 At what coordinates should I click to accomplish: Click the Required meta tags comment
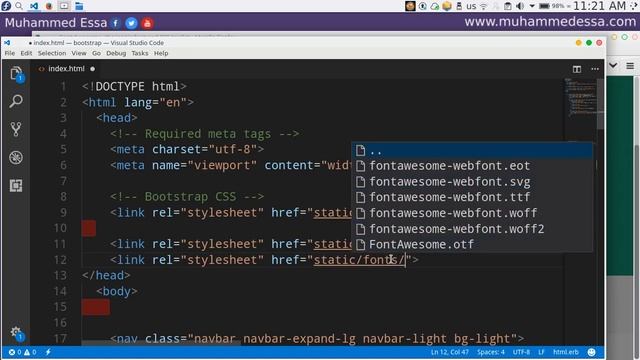click(x=204, y=134)
